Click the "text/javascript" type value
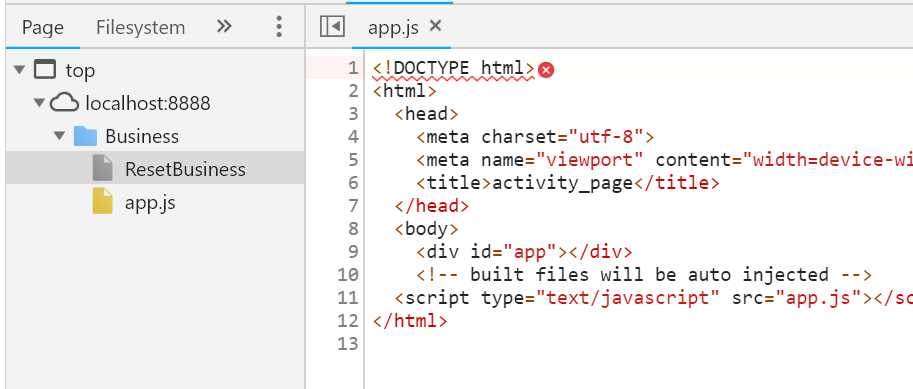 628,298
